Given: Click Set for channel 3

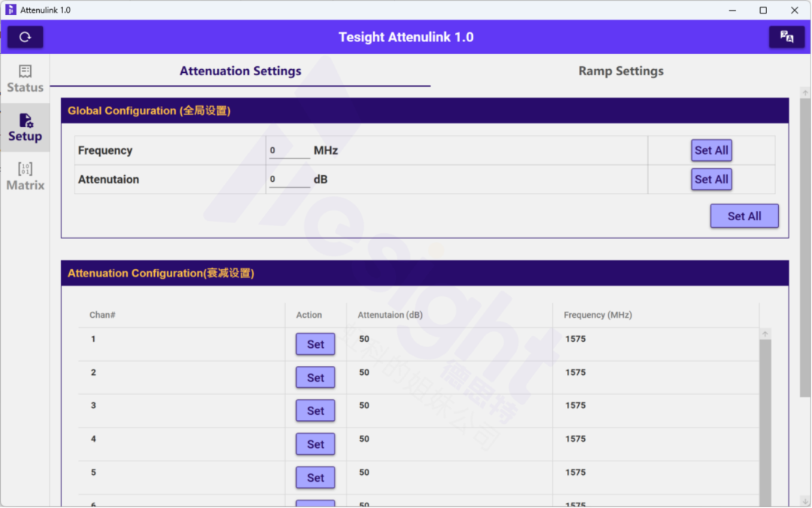Looking at the screenshot, I should (315, 410).
